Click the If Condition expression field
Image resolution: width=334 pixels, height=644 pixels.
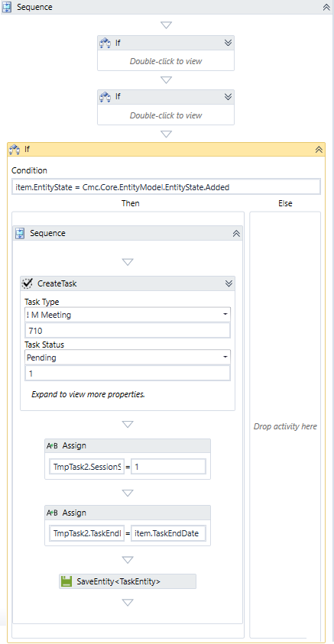(x=166, y=187)
